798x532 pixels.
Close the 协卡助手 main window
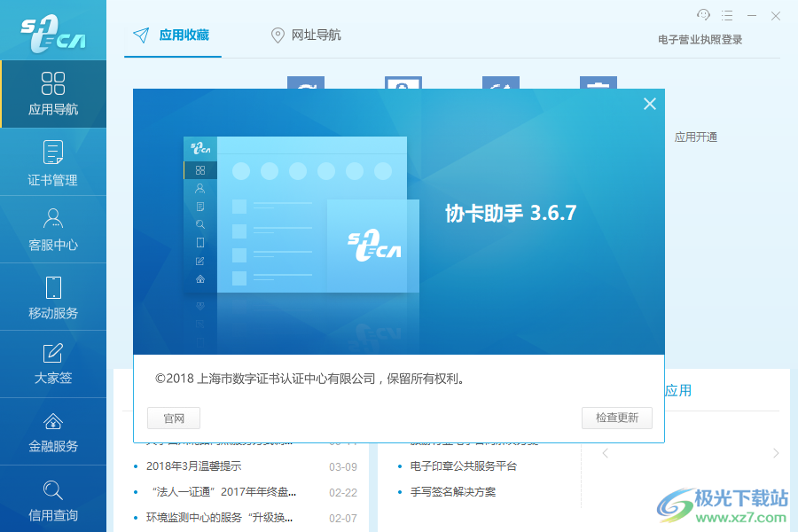tap(776, 16)
